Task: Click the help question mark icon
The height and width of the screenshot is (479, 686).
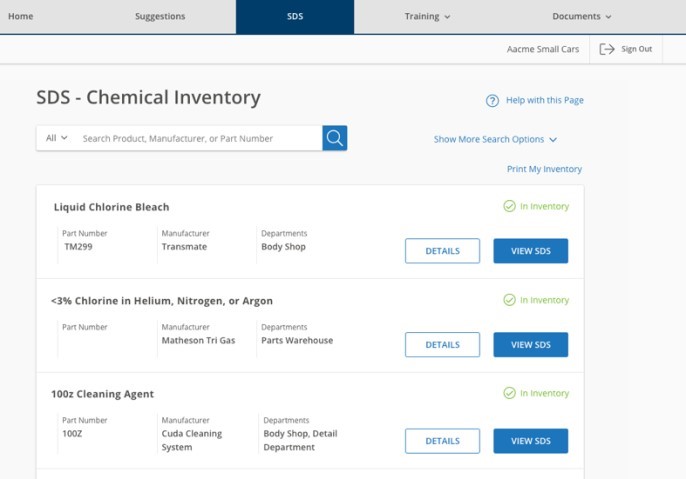Action: [492, 101]
